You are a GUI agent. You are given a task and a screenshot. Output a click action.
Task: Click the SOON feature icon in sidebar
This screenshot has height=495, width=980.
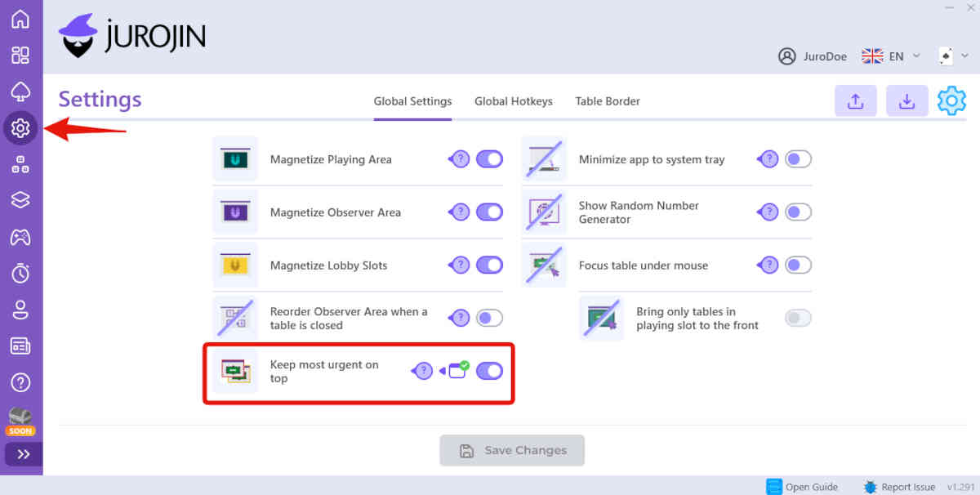point(20,421)
